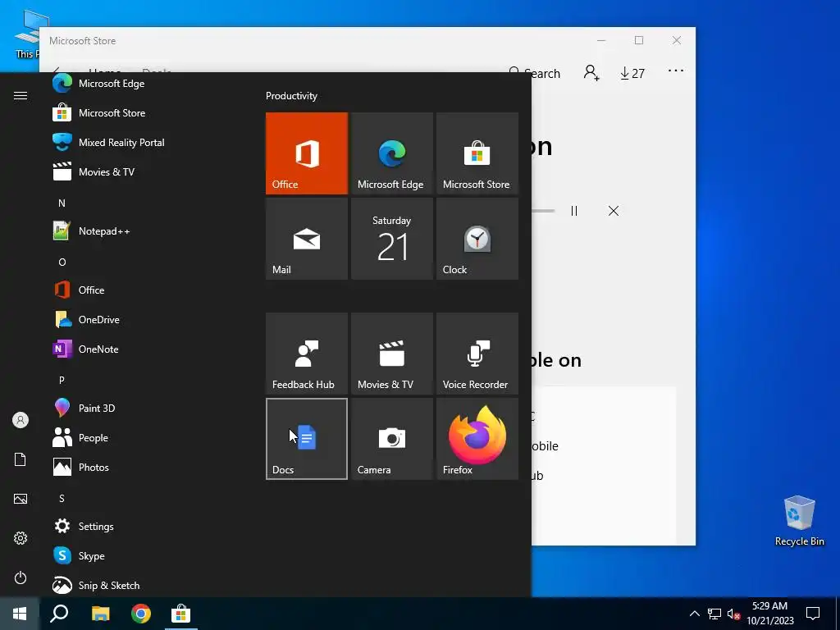This screenshot has width=840, height=630.
Task: Open the Voice Recorder tile
Action: (x=477, y=354)
